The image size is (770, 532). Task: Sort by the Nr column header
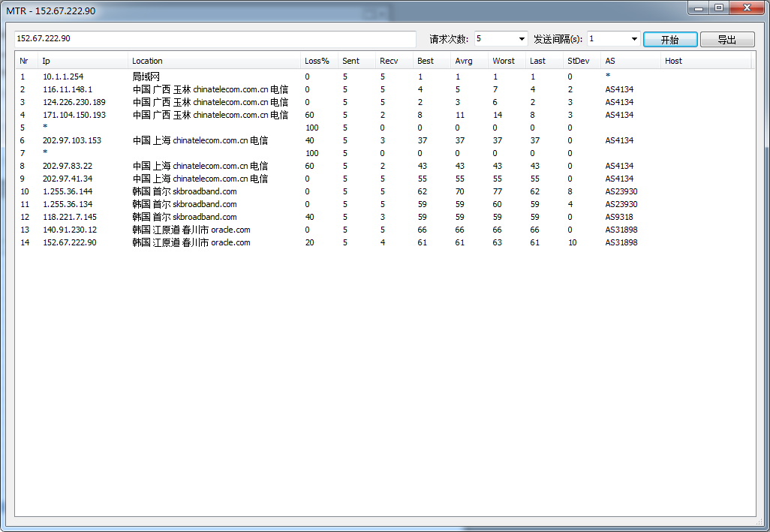pos(26,61)
